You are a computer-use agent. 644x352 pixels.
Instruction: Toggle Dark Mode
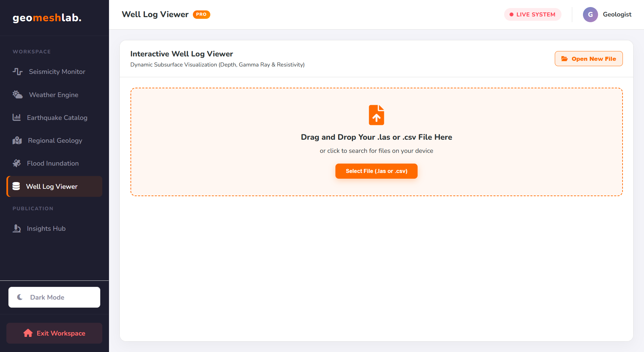click(x=54, y=297)
